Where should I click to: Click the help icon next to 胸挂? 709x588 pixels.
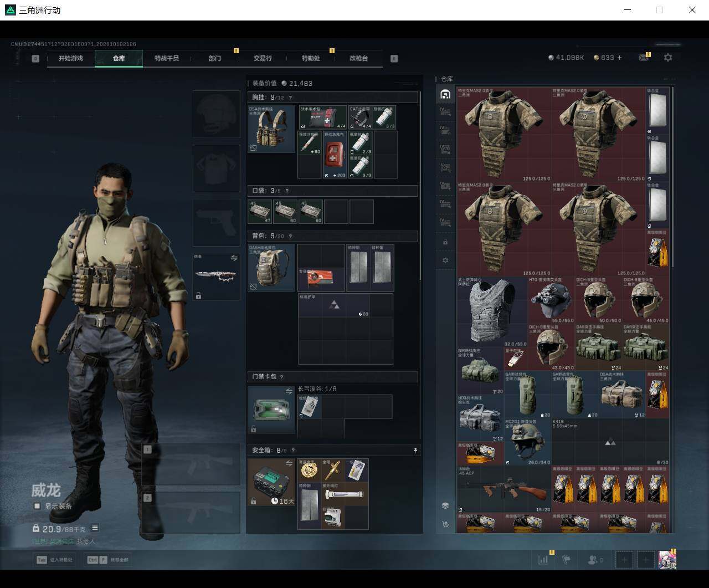coord(290,98)
